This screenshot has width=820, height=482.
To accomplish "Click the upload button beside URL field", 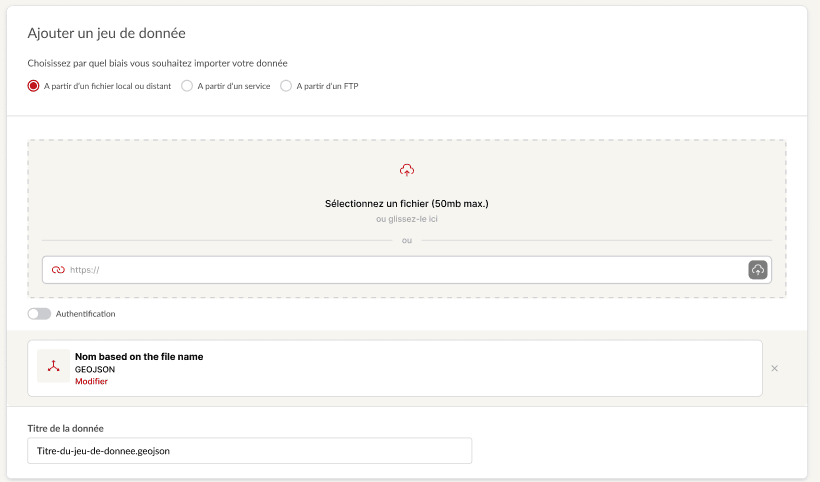I will pyautogui.click(x=758, y=270).
